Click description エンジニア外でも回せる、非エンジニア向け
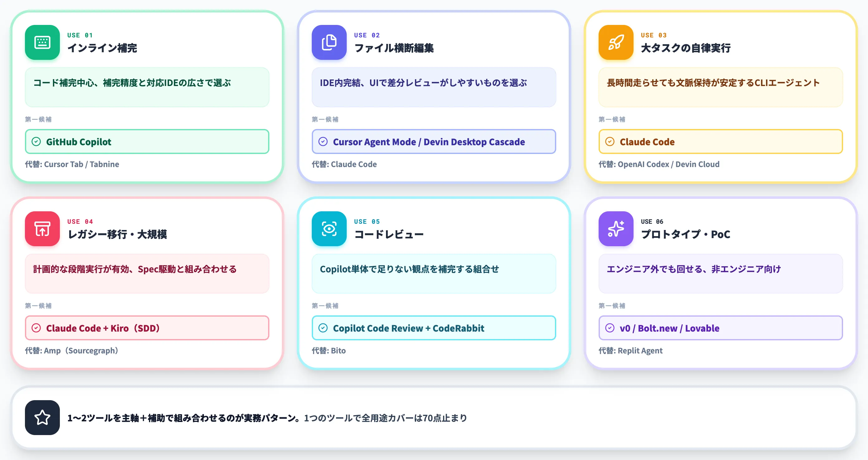 693,269
